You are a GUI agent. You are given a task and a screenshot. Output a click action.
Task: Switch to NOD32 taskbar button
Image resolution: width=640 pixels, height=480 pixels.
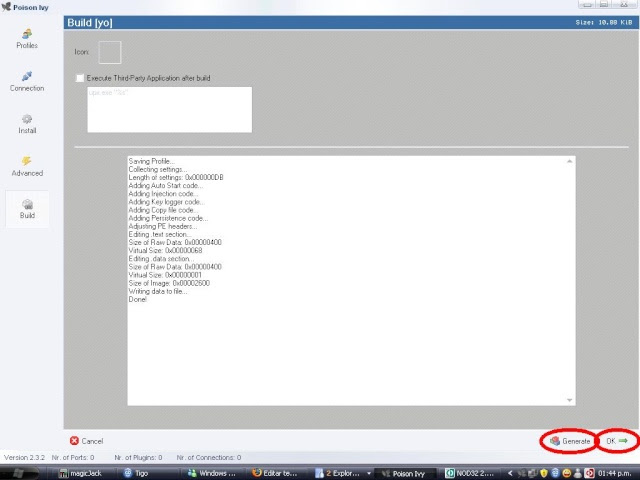[470, 473]
